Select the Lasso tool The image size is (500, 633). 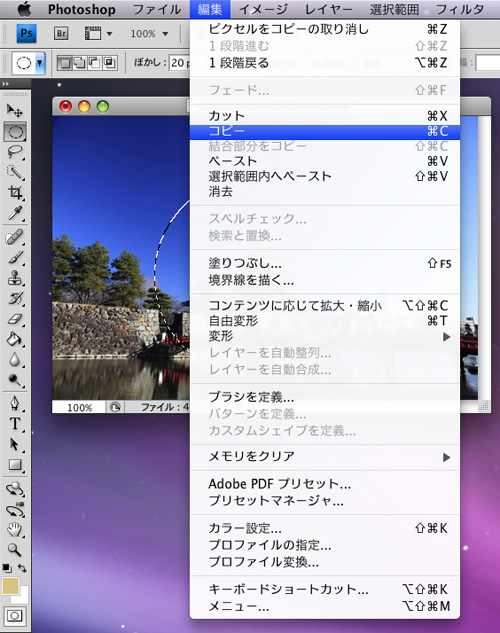tap(15, 152)
